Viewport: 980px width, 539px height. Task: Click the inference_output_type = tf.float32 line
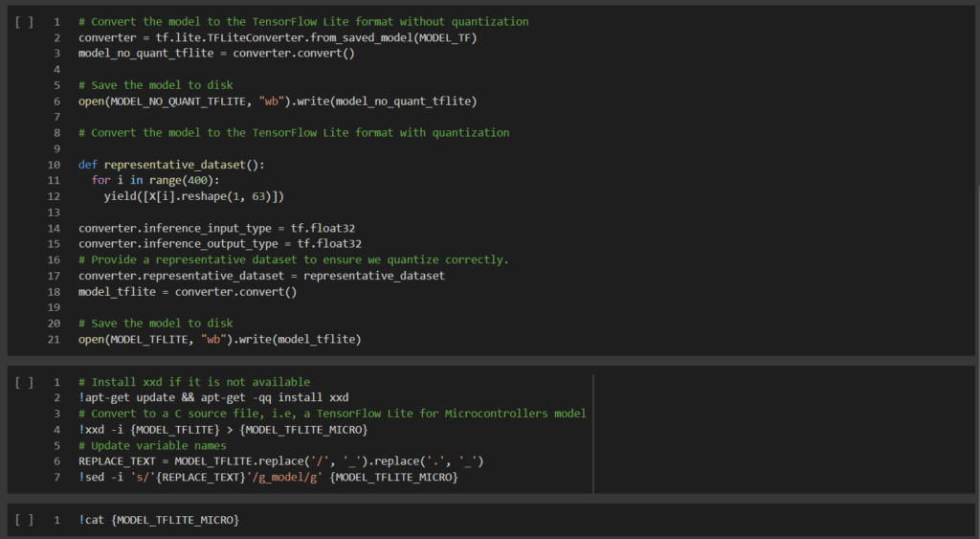[x=220, y=244]
